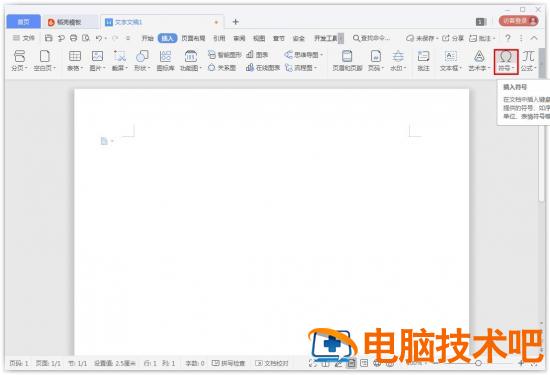This screenshot has height=375, width=550.
Task: Switch to the 视图 view tab
Action: tap(259, 38)
